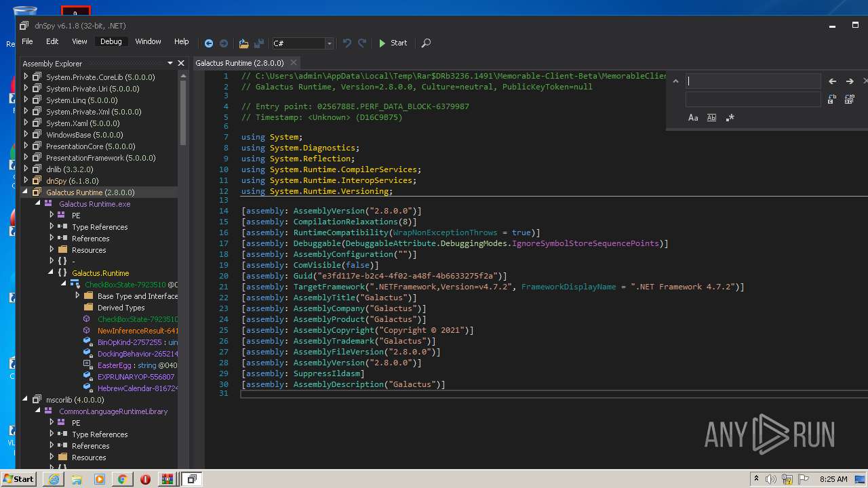Click the Redo toolbar icon
This screenshot has height=488, width=868.
pyautogui.click(x=362, y=43)
